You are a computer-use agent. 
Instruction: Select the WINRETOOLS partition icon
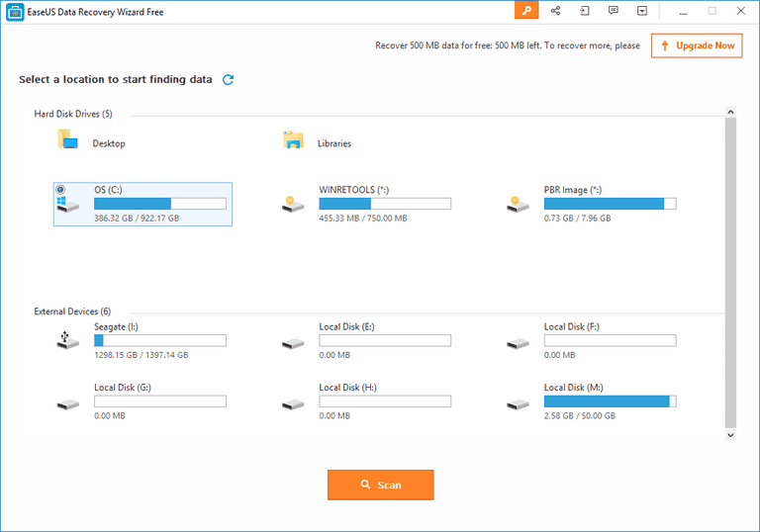(293, 204)
